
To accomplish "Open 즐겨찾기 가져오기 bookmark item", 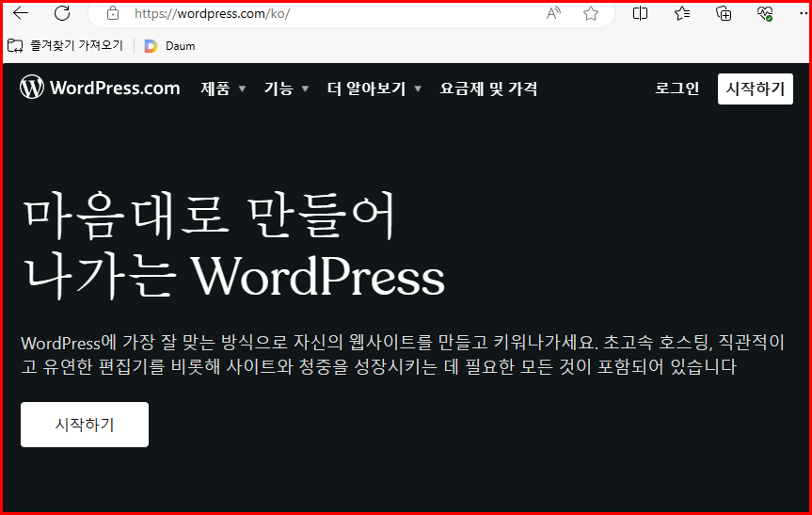I will (x=65, y=45).
